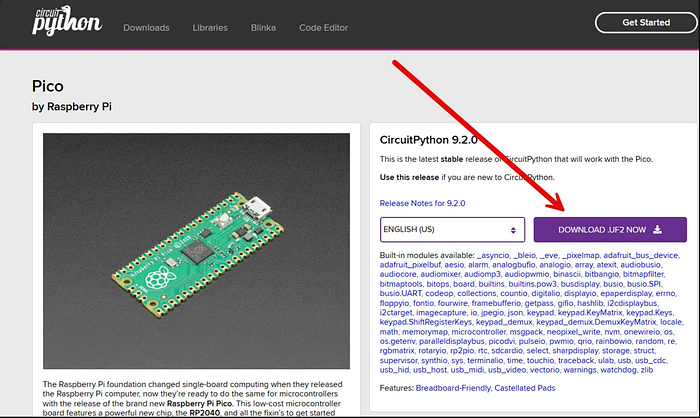This screenshot has width=700, height=418.
Task: Open the _asyncio module link
Action: pos(493,255)
